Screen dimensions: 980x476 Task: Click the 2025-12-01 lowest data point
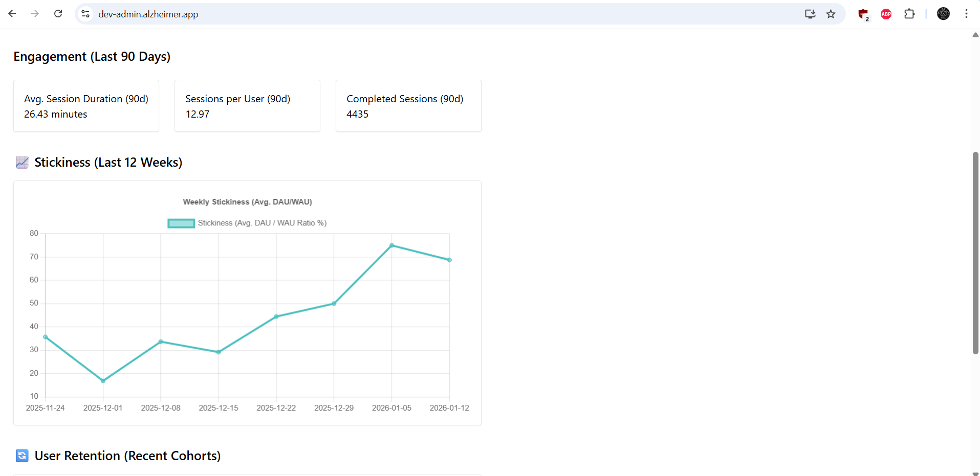(x=103, y=381)
